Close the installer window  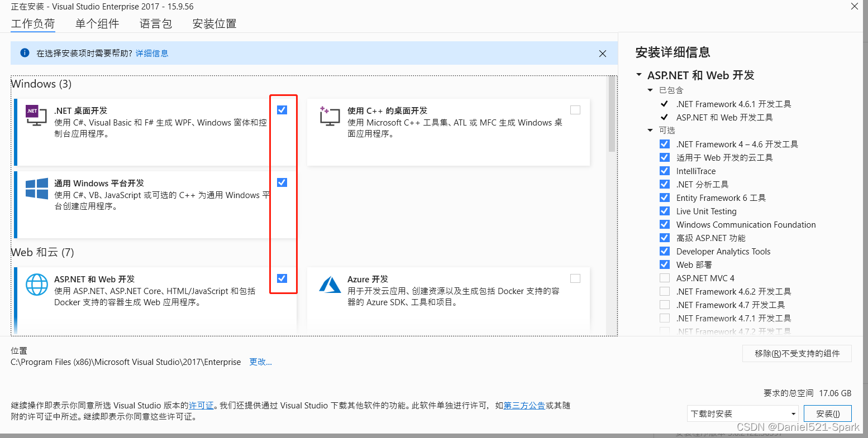pyautogui.click(x=855, y=7)
